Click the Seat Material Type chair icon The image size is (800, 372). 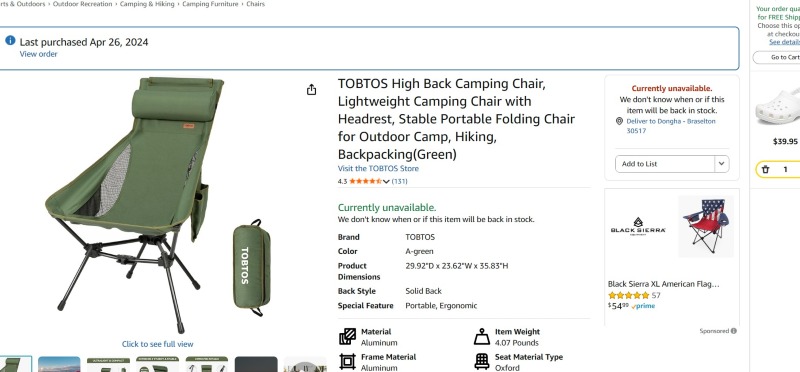(482, 362)
